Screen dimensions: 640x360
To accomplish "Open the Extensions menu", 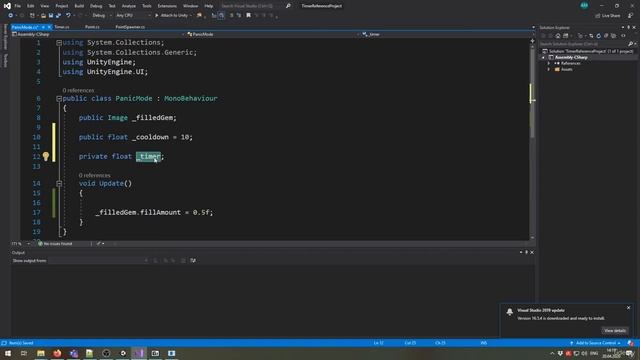I will (167, 6).
